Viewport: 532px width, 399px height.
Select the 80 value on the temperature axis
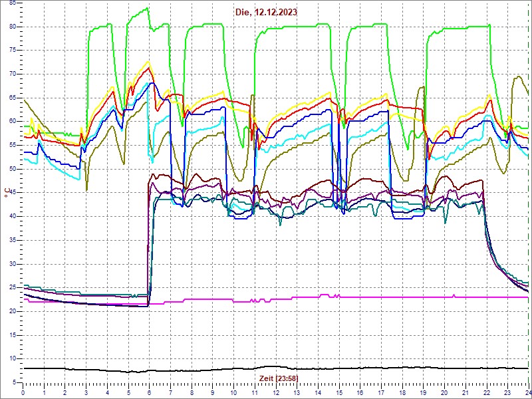point(13,27)
